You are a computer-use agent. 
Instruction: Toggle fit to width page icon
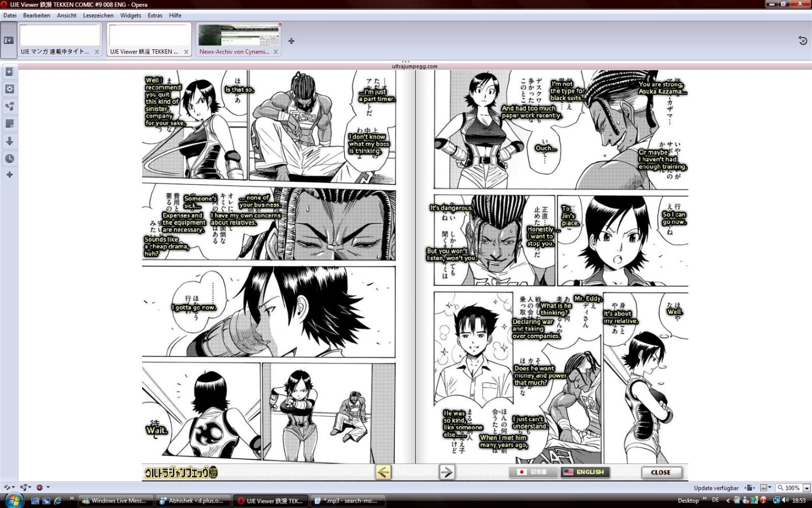coord(751,488)
